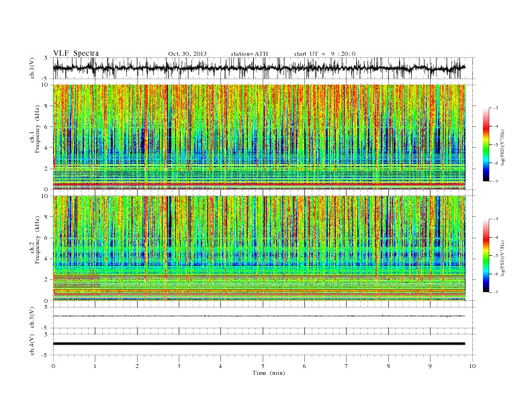Click the "-7" tick on the upper colorbar

(x=496, y=181)
